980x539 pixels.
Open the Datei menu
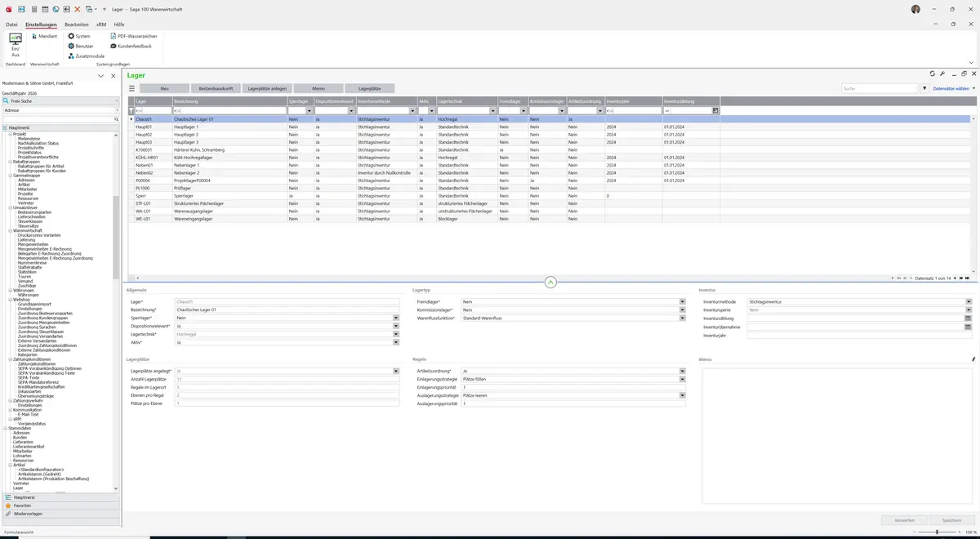click(x=11, y=24)
